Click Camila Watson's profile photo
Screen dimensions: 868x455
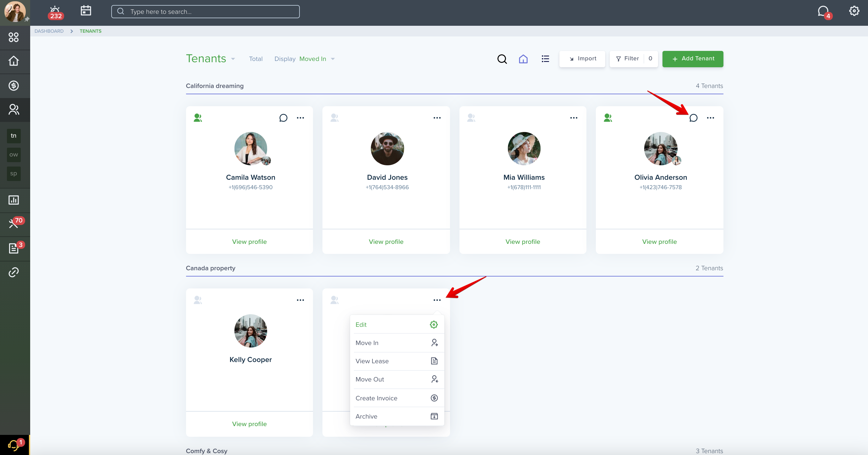click(x=251, y=148)
